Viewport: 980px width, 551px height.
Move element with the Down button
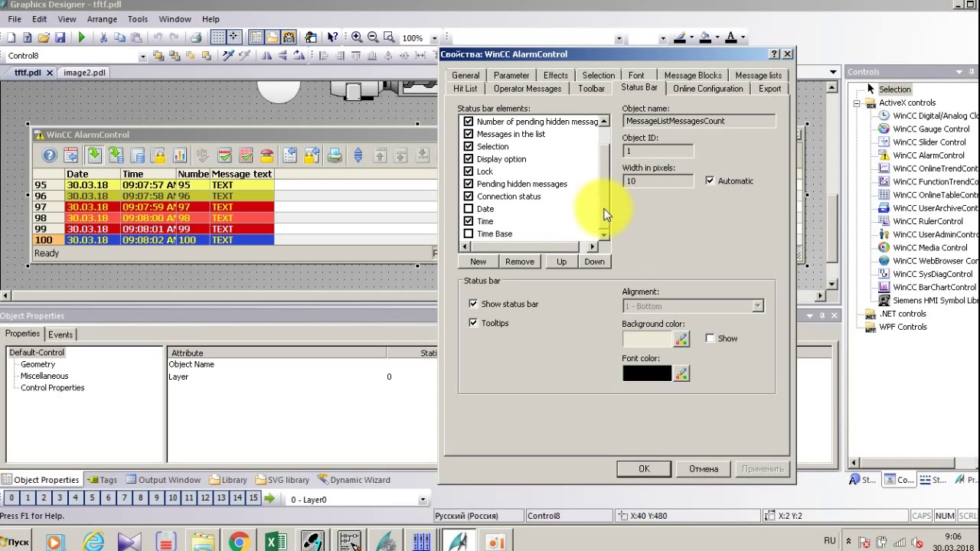[x=594, y=262]
